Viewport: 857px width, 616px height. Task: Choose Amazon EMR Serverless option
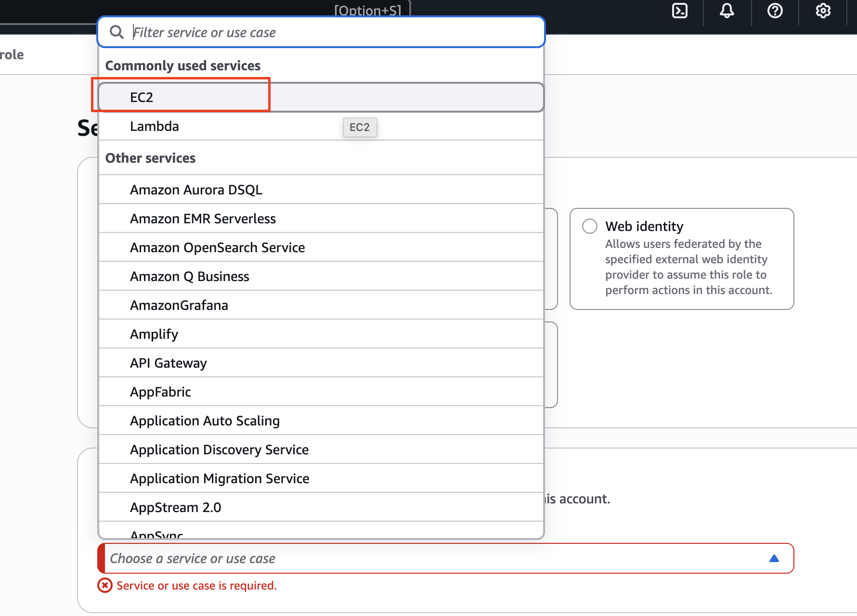pyautogui.click(x=321, y=218)
